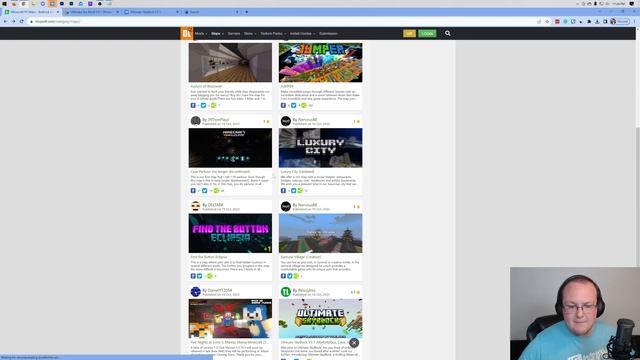Open Chrome profile avatar
Image resolution: width=640 pixels, height=360 pixels.
click(613, 21)
